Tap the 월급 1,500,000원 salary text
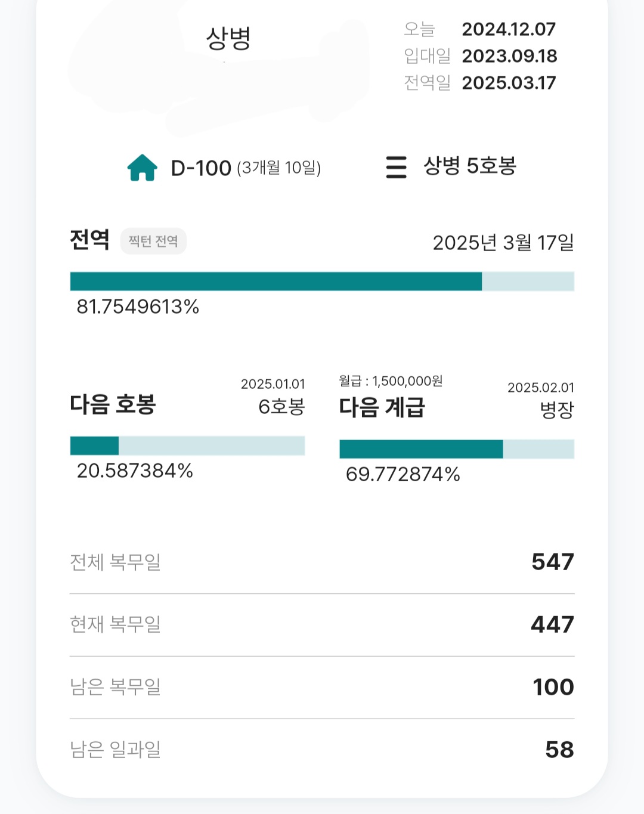 pos(391,381)
